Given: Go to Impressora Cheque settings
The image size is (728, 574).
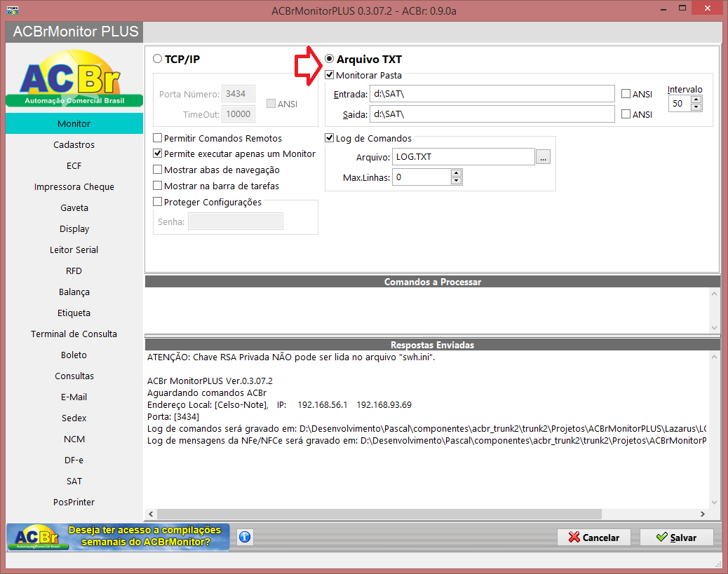Looking at the screenshot, I should (74, 186).
